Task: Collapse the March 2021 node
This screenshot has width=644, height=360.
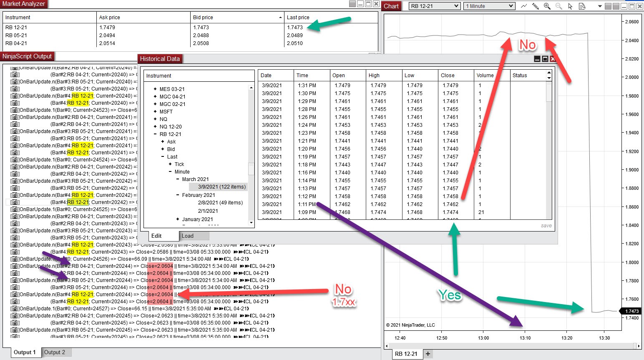Action: pyautogui.click(x=178, y=179)
